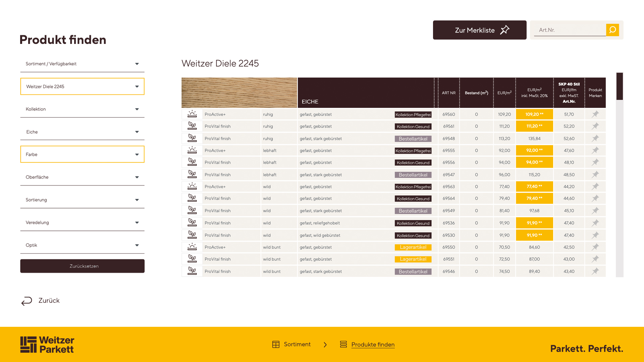
Task: Expand the Farbe filter dropdown
Action: pyautogui.click(x=82, y=154)
